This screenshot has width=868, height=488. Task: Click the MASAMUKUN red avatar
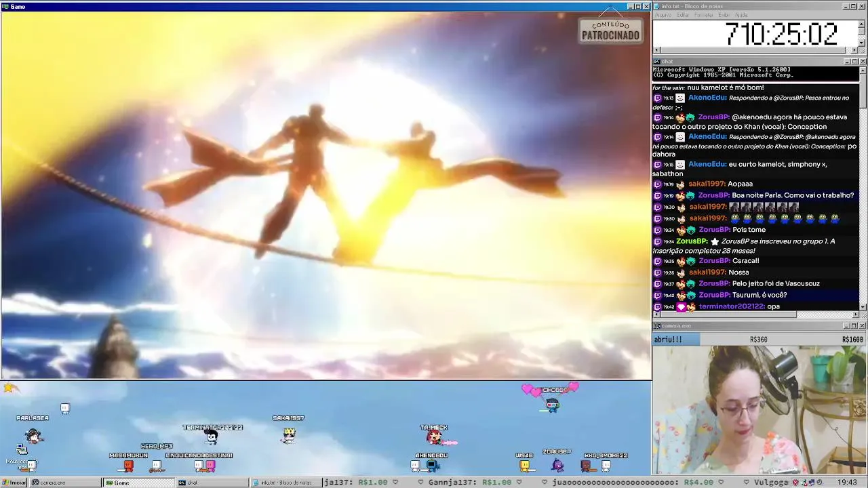128,466
